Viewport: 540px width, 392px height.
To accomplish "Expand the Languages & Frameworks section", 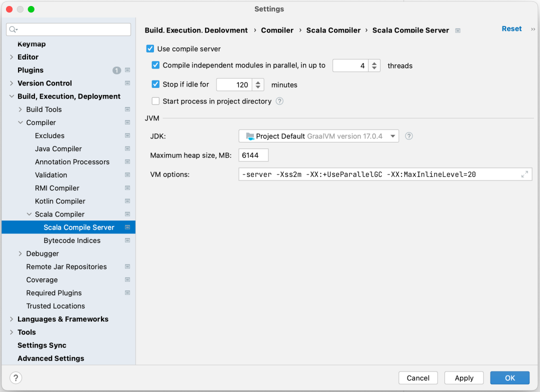I will click(11, 319).
